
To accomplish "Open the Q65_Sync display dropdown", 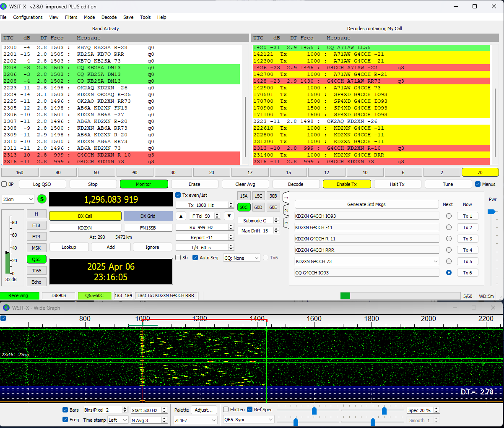I will click(x=249, y=420).
